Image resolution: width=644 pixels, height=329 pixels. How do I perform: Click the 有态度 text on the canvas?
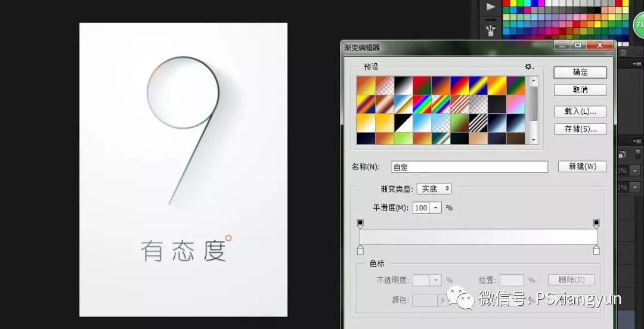pos(184,251)
